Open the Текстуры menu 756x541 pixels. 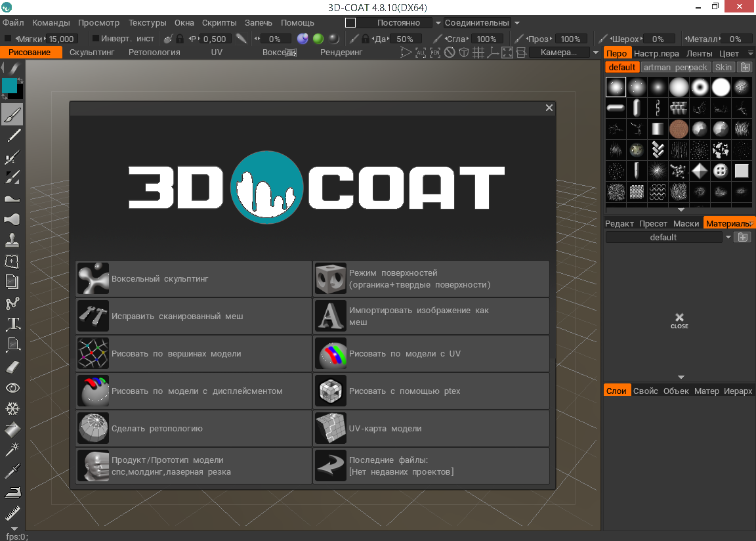click(x=147, y=23)
